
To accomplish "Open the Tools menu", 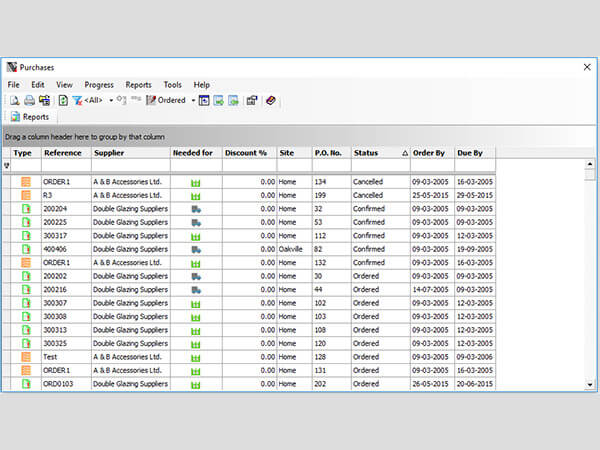I will [172, 85].
